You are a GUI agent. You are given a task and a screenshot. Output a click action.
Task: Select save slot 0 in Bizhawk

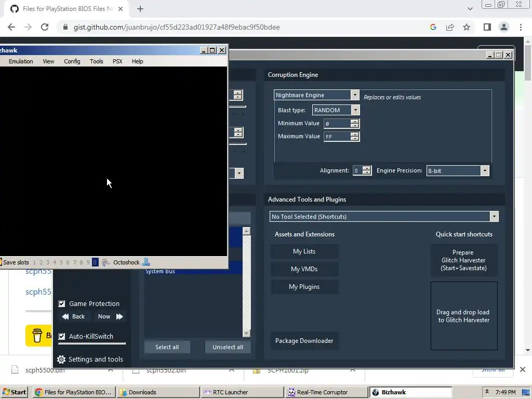(x=95, y=262)
